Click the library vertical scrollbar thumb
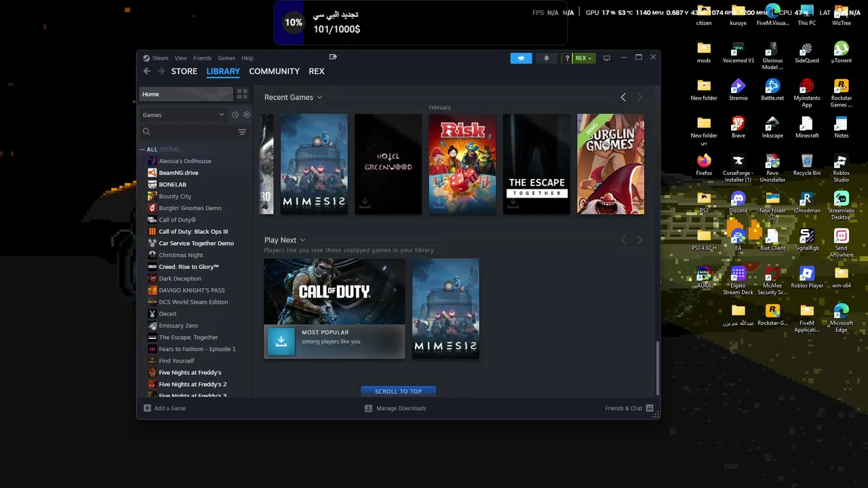Viewport: 868px width, 488px height. [657, 367]
